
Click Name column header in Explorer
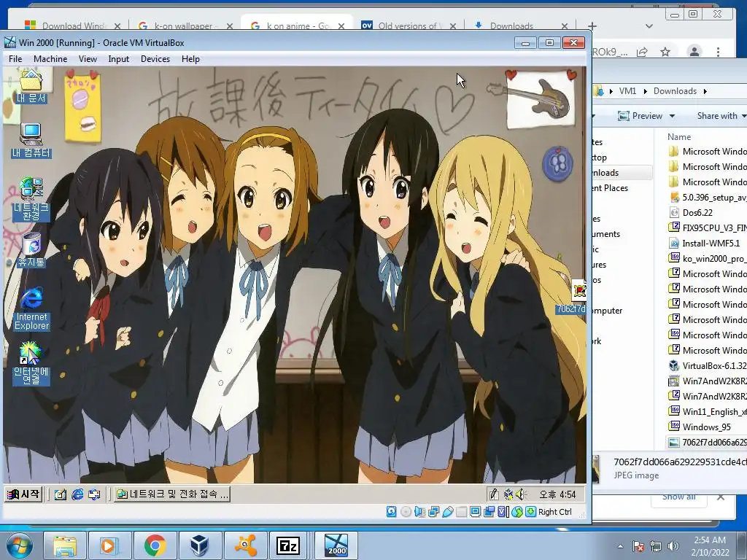point(679,136)
